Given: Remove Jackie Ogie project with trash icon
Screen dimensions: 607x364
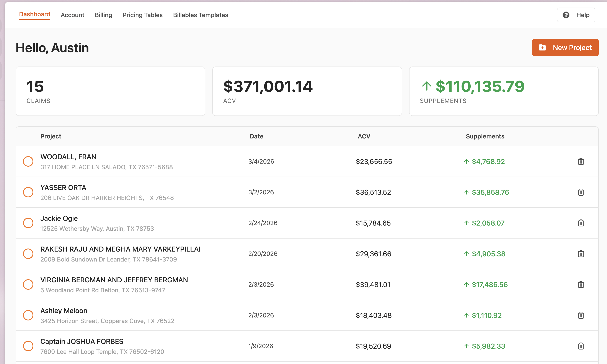Looking at the screenshot, I should click(581, 223).
